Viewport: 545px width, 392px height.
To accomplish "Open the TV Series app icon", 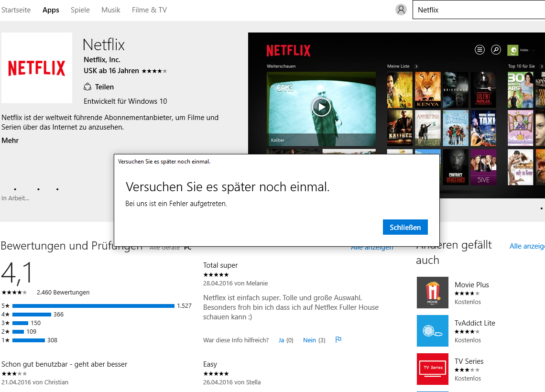I will coord(432,369).
